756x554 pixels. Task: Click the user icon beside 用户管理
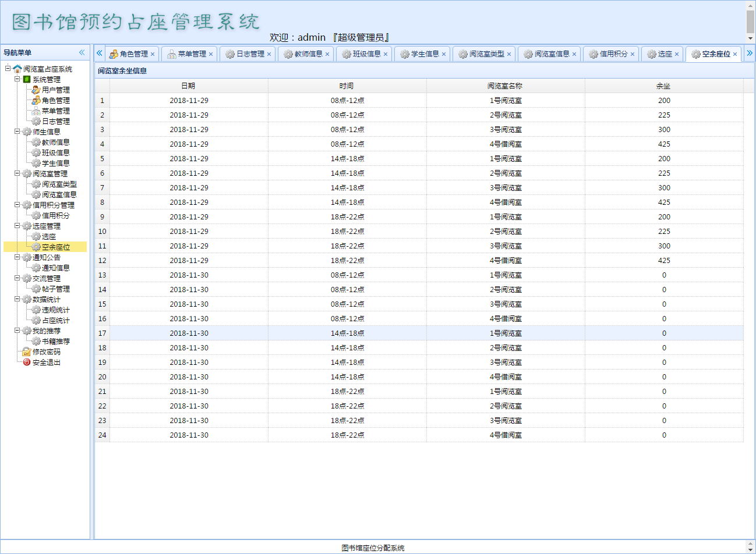tap(36, 90)
